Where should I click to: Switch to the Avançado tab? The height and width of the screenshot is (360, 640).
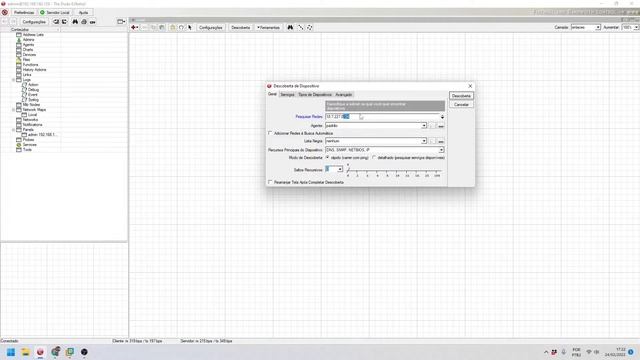pyautogui.click(x=344, y=94)
